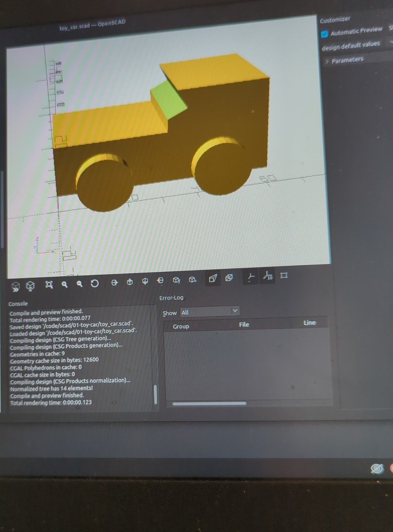
Task: Switch to the Right view cube icon
Action: [x=114, y=282]
